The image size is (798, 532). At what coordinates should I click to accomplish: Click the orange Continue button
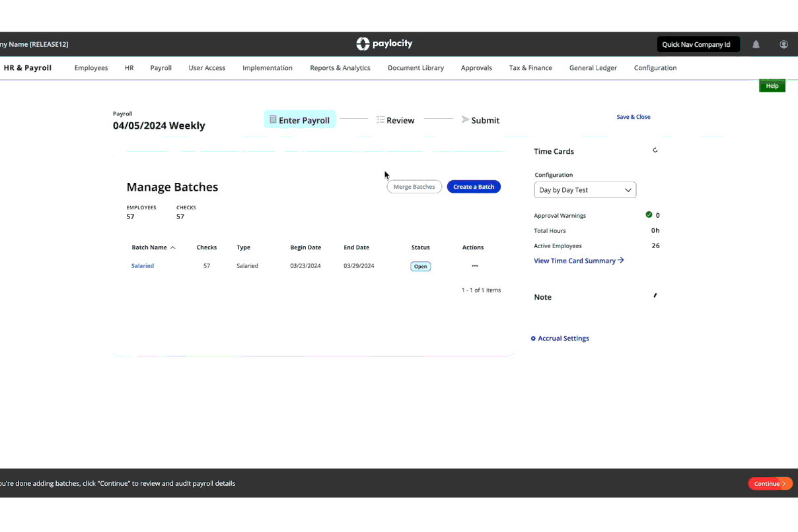(770, 484)
